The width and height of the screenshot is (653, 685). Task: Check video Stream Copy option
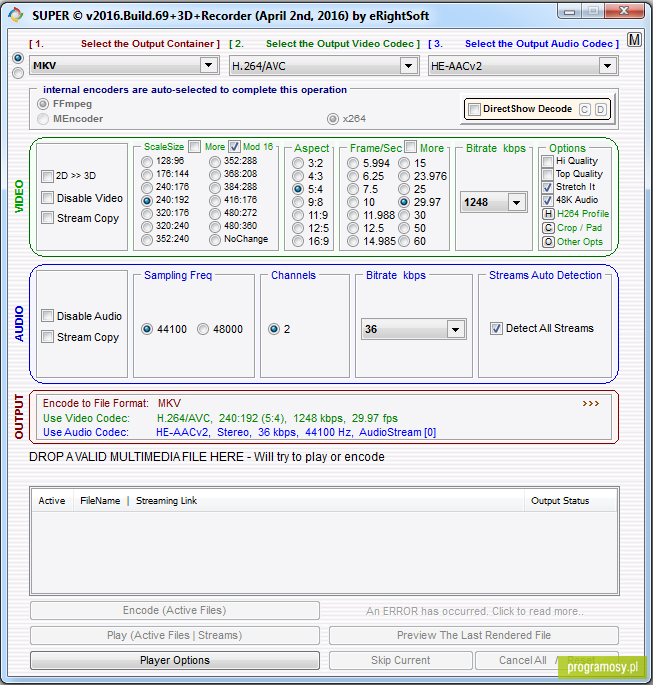47,218
